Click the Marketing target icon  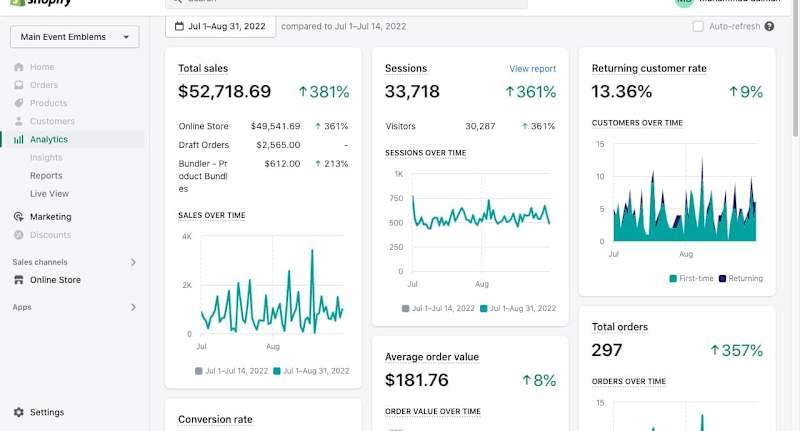tap(19, 217)
